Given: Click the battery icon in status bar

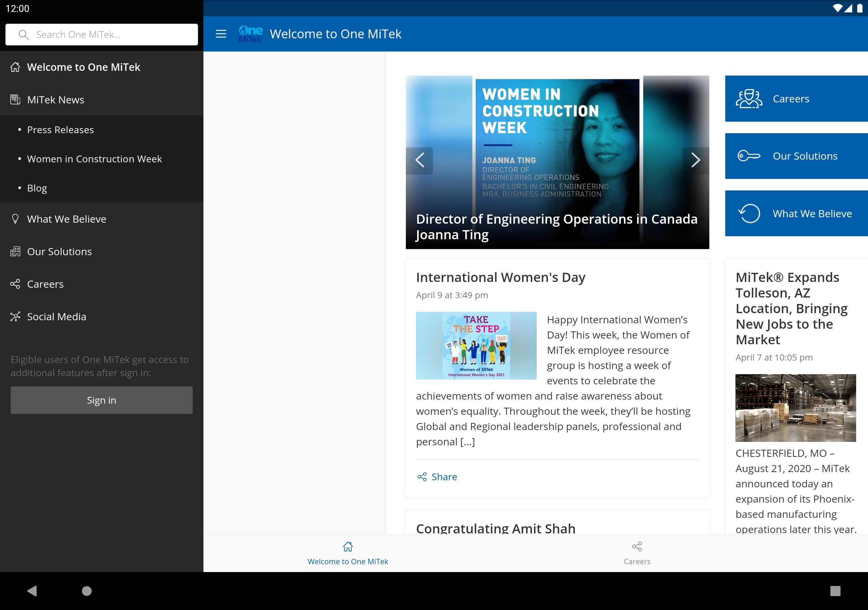Looking at the screenshot, I should click(860, 8).
